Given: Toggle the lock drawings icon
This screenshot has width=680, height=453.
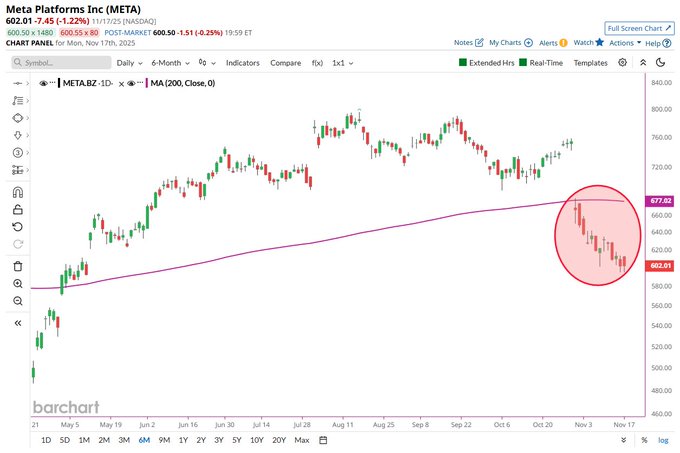Looking at the screenshot, I should click(18, 209).
